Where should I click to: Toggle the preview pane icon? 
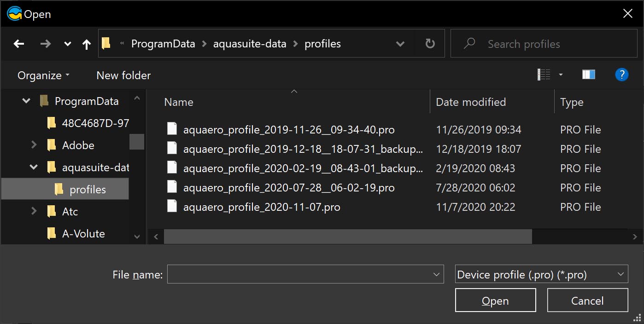(x=588, y=75)
